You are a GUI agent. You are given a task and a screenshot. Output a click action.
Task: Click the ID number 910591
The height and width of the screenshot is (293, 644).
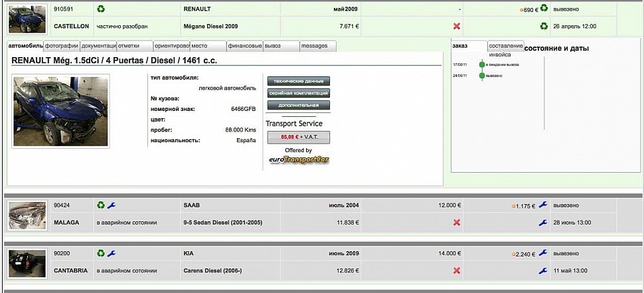[63, 9]
